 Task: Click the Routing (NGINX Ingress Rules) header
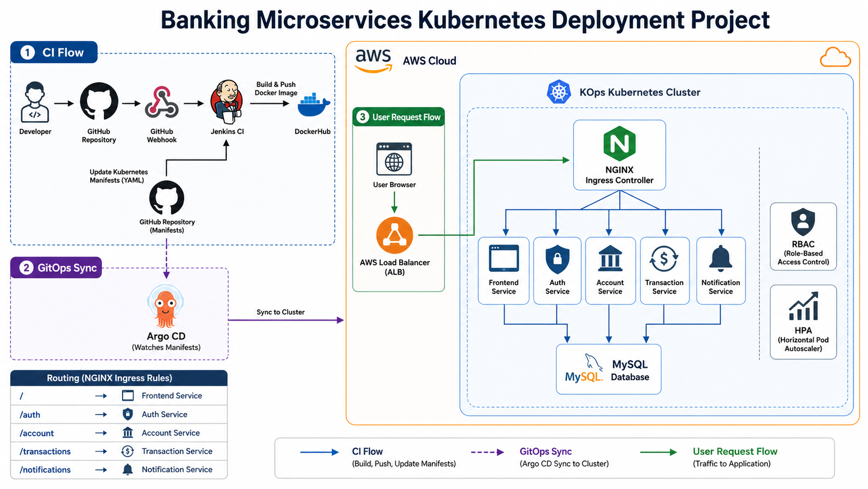tap(119, 378)
